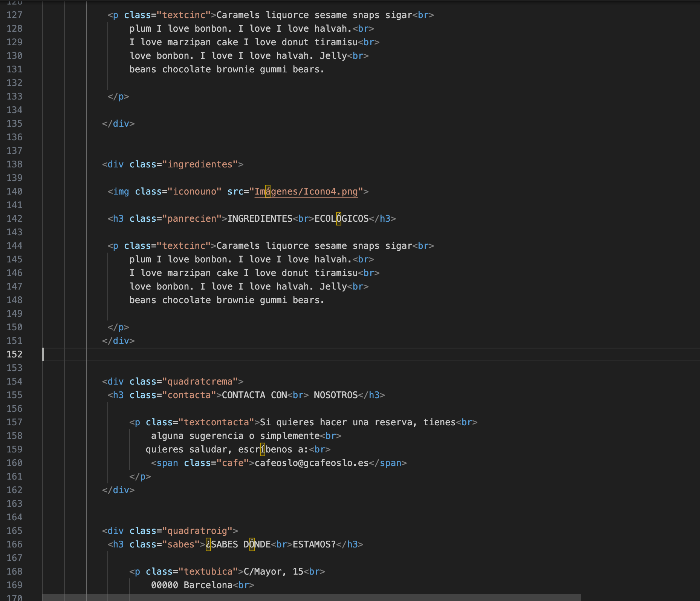Image resolution: width=700 pixels, height=601 pixels.
Task: Click closing </p> tag on line 150
Action: click(118, 327)
